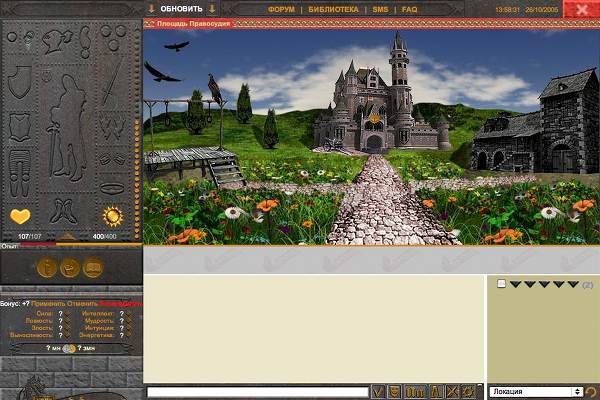This screenshot has height=400, width=600.
Task: Open the Локация dropdown
Action: click(x=536, y=392)
